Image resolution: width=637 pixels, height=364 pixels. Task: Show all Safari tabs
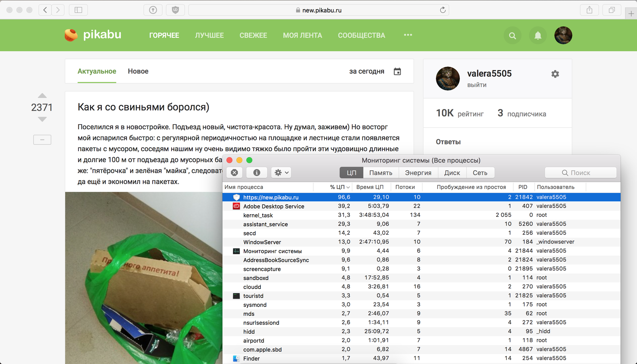(612, 10)
